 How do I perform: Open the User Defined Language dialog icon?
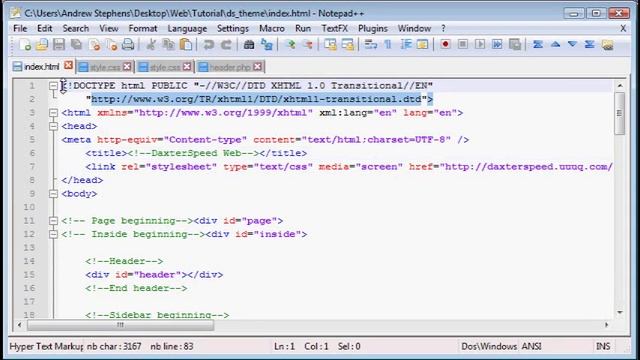click(422, 44)
